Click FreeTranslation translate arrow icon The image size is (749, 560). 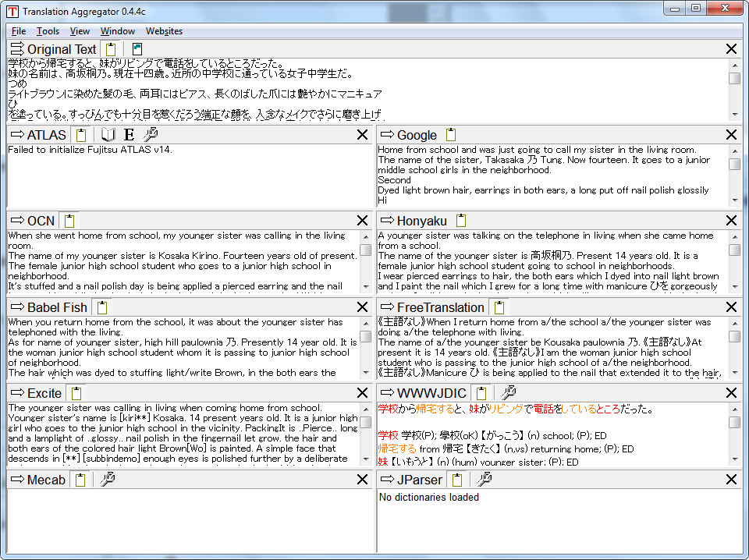coord(387,307)
